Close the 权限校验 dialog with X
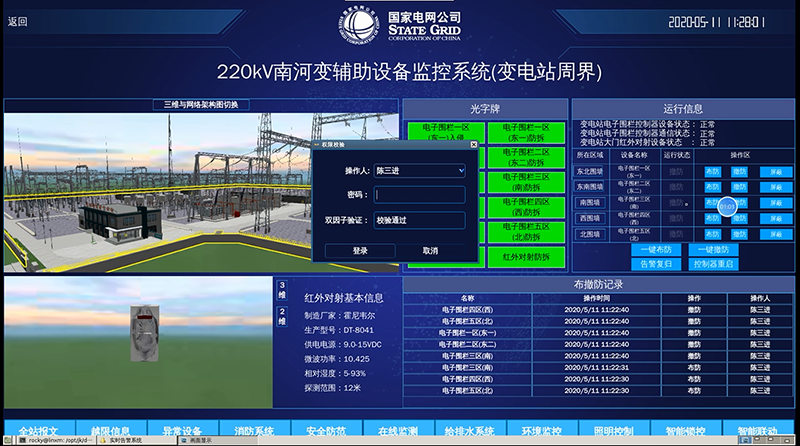 pyautogui.click(x=474, y=144)
